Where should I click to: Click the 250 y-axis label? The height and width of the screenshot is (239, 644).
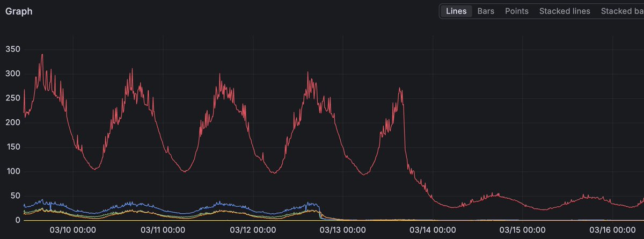coord(12,98)
